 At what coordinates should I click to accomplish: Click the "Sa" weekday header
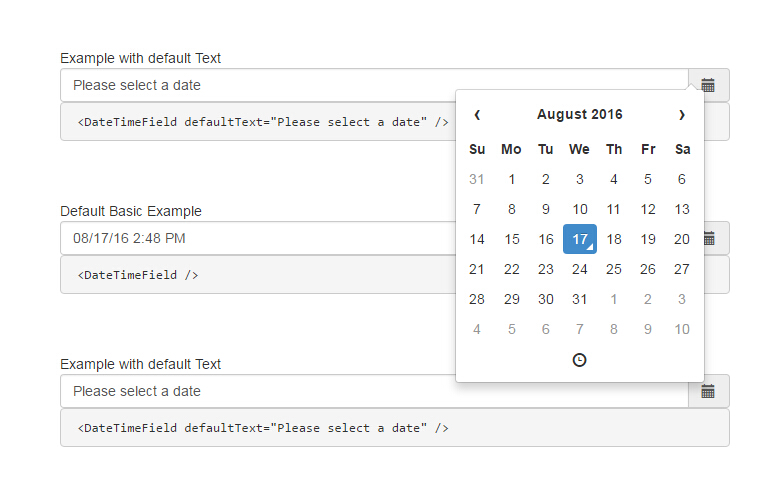tap(682, 149)
